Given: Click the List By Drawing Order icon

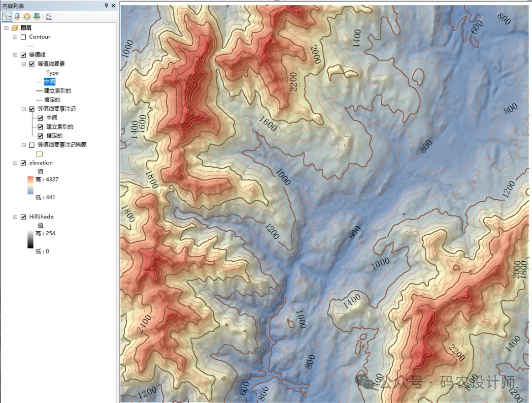Looking at the screenshot, I should click(7, 16).
